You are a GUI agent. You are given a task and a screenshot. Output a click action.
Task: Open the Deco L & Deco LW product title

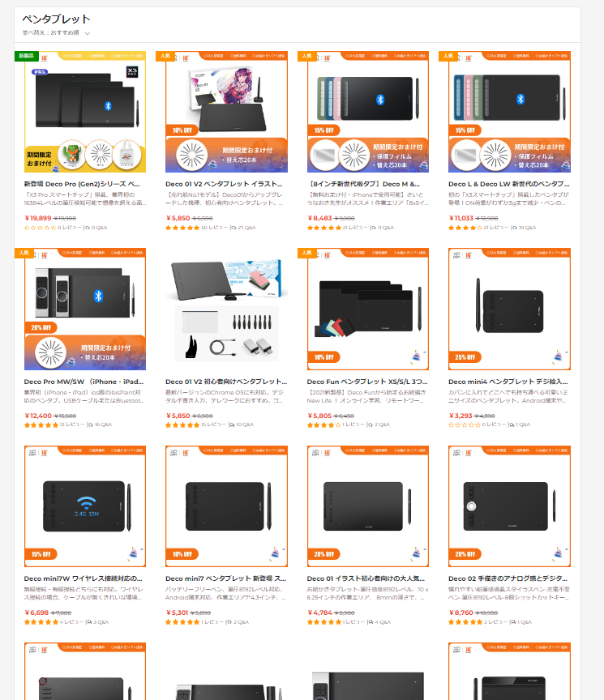coord(509,184)
